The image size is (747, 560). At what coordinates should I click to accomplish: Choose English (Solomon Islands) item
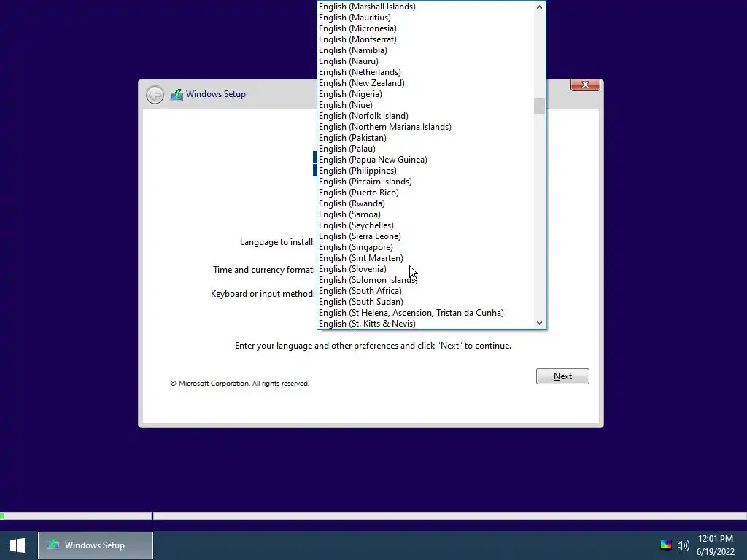click(425, 281)
